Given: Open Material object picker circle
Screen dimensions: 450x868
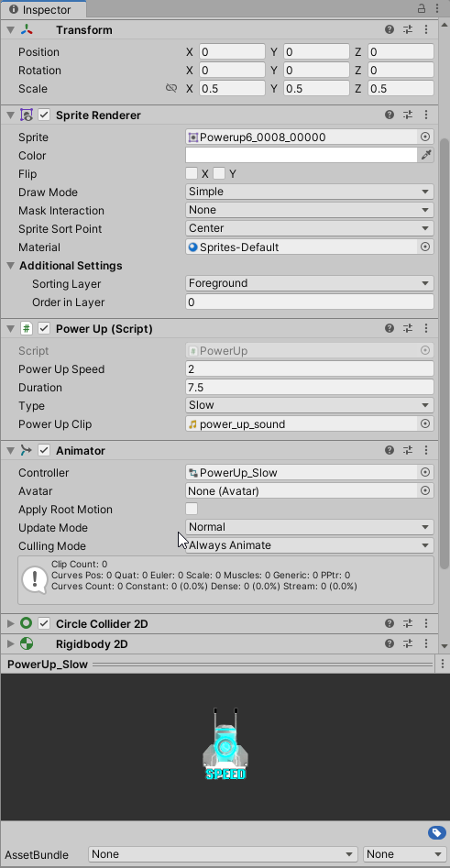Looking at the screenshot, I should pos(425,247).
